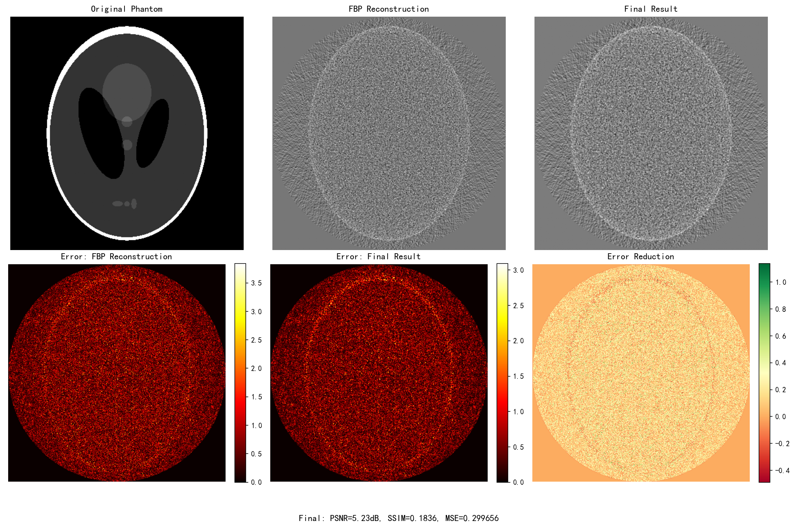
Task: Click the 'Error: FBP Reconstruction' title
Action: pyautogui.click(x=116, y=256)
